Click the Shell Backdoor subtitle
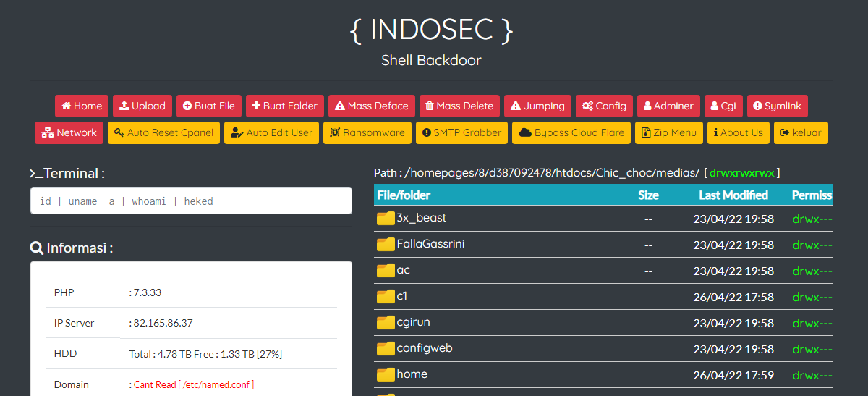The image size is (868, 396). point(431,60)
